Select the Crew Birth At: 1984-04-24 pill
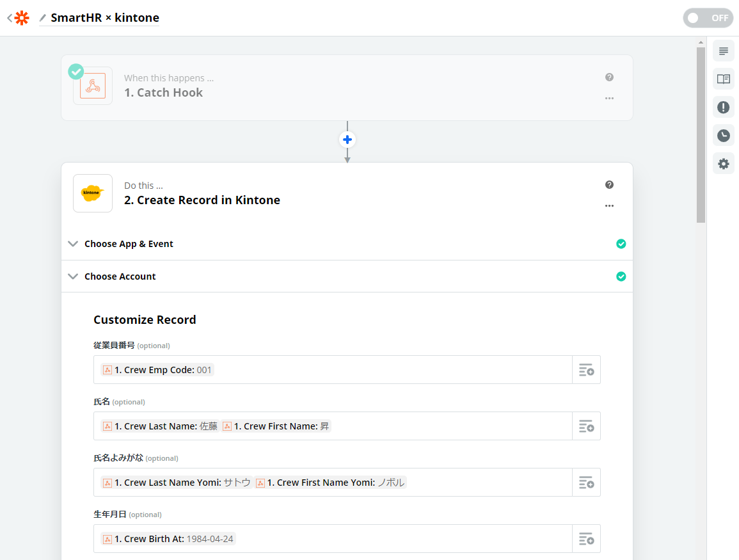The height and width of the screenshot is (560, 739). (x=168, y=539)
